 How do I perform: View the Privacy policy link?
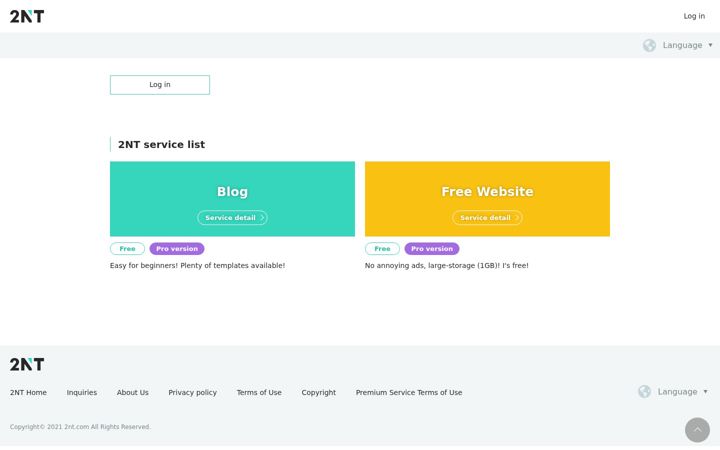[x=192, y=393]
